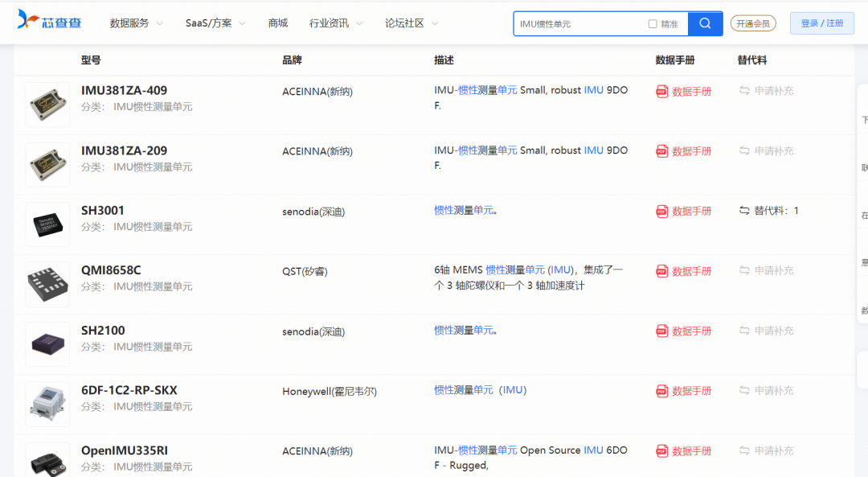Click 申请补充 for IMU381ZA-409
This screenshot has width=868, height=477.
pyautogui.click(x=774, y=90)
